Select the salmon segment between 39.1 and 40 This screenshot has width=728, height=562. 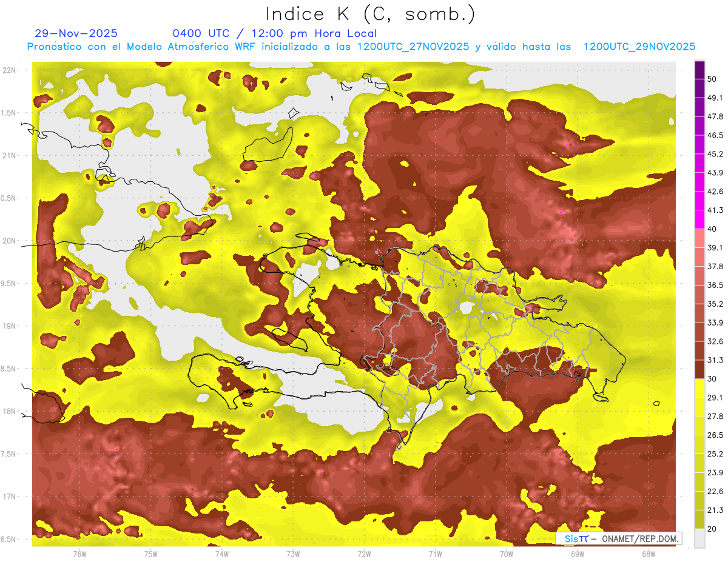pyautogui.click(x=699, y=238)
